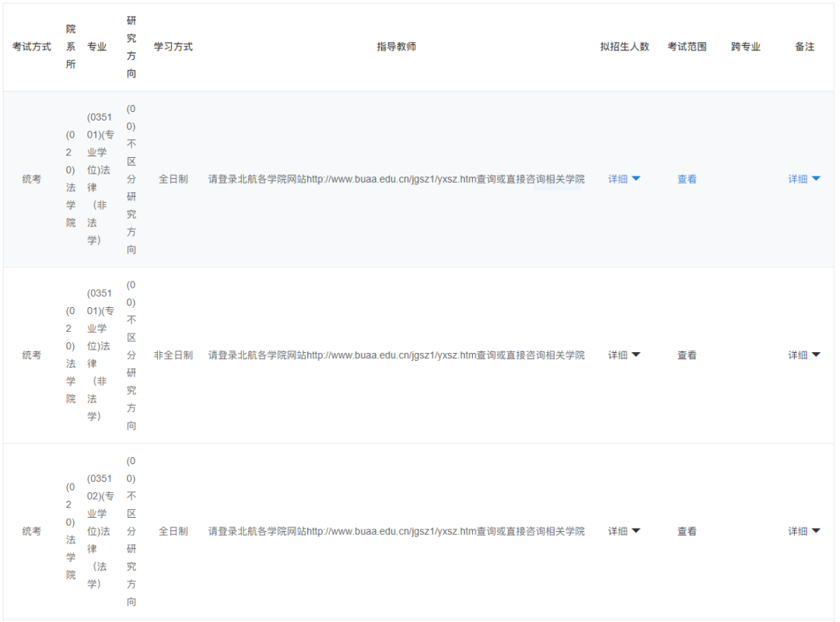Select the 非全日制 study mode cell

[173, 355]
